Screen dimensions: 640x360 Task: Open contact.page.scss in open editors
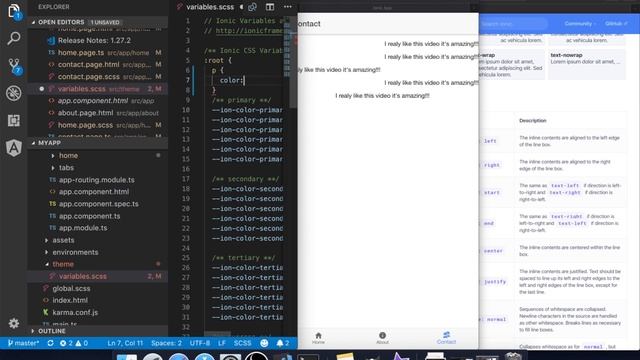pyautogui.click(x=89, y=77)
